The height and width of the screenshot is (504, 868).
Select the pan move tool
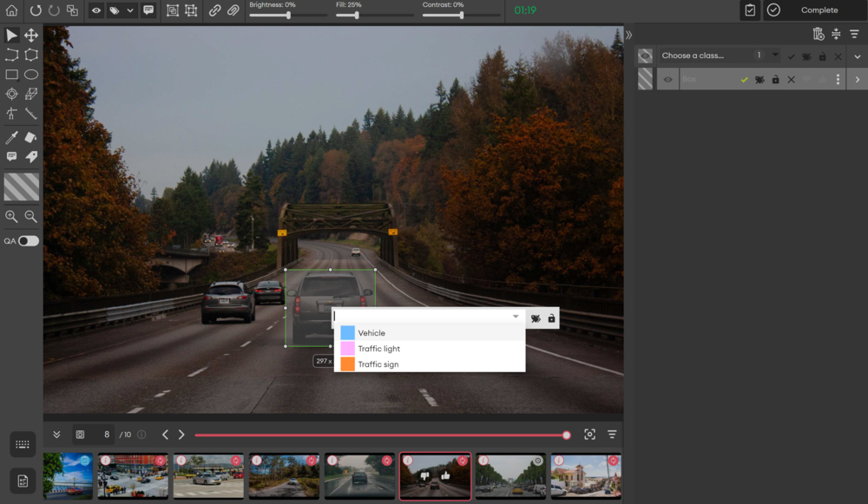click(x=31, y=35)
